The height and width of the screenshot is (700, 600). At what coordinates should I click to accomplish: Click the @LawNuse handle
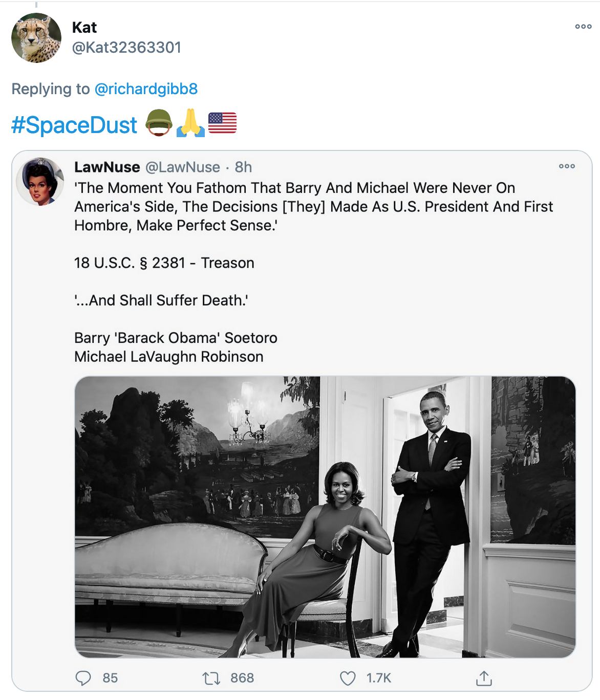[183, 167]
